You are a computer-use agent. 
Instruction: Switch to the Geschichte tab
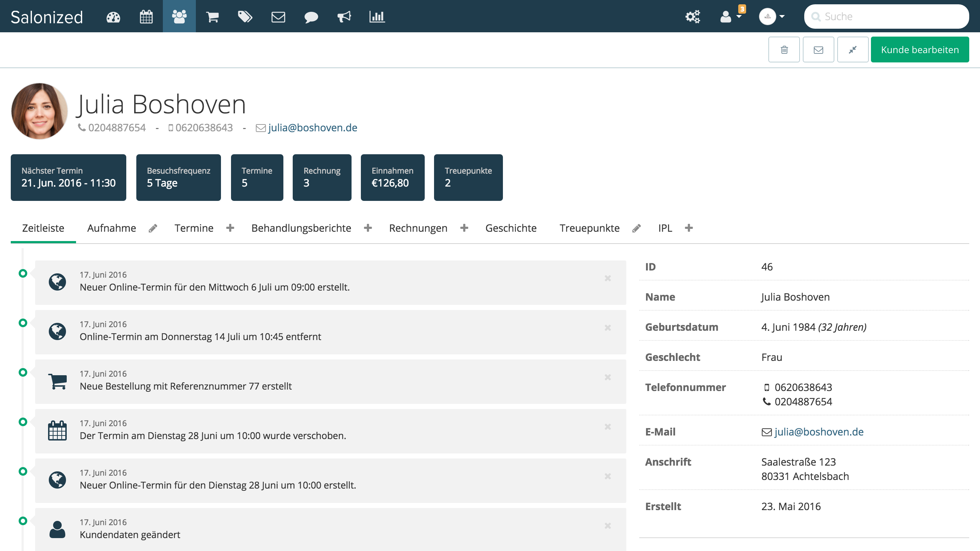510,227
